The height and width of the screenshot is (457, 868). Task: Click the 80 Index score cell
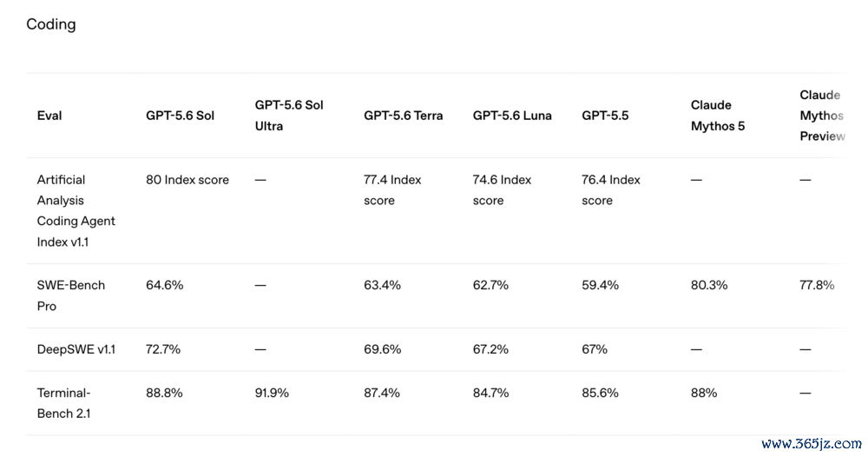click(x=187, y=180)
